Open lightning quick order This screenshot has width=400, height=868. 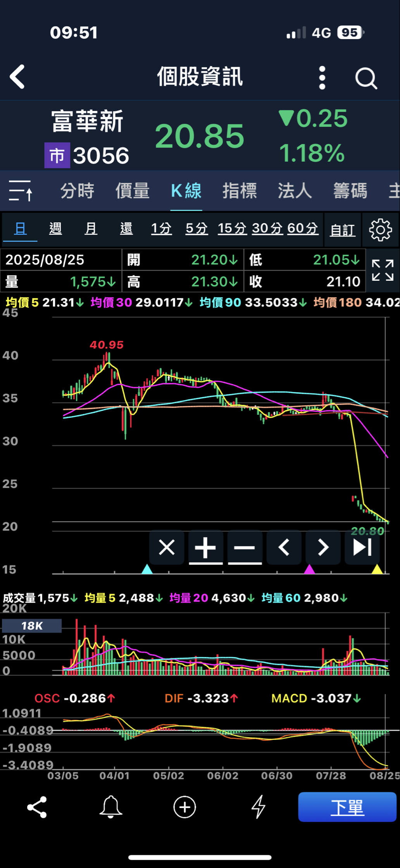click(x=259, y=807)
